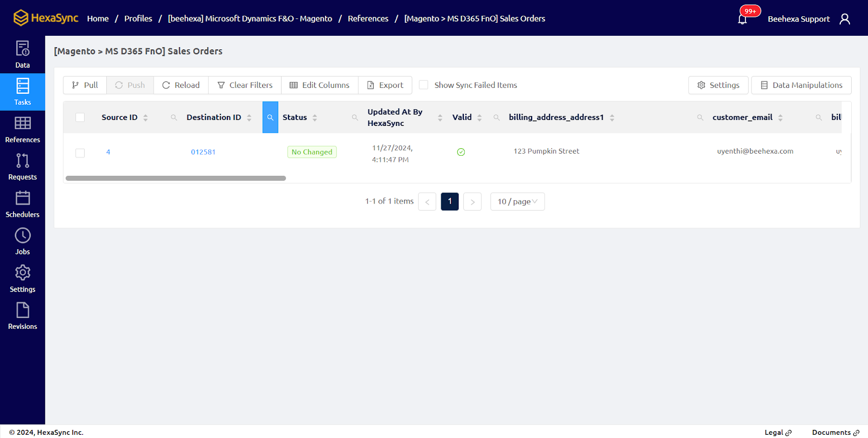
Task: Go to References breadcrumb
Action: [368, 18]
